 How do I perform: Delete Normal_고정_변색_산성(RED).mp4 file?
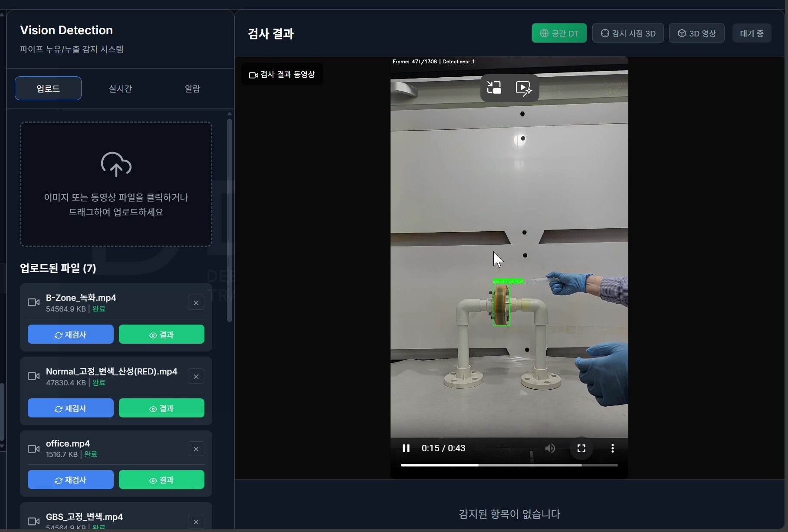(196, 376)
